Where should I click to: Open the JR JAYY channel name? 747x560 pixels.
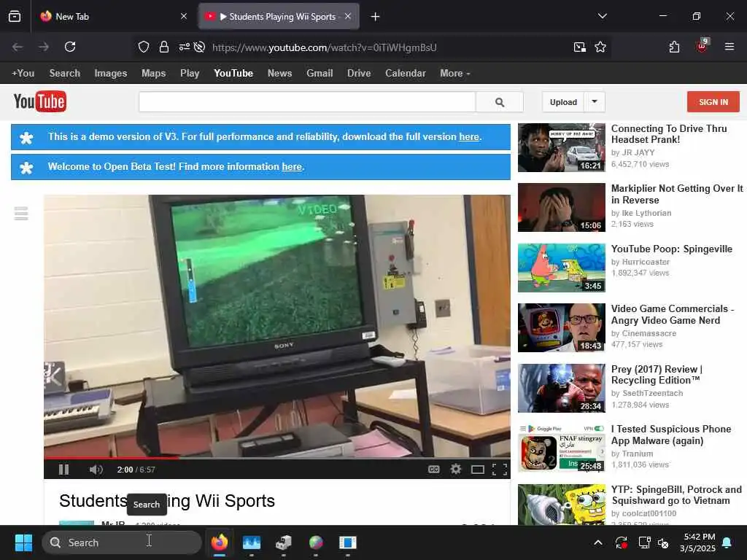[x=638, y=153]
